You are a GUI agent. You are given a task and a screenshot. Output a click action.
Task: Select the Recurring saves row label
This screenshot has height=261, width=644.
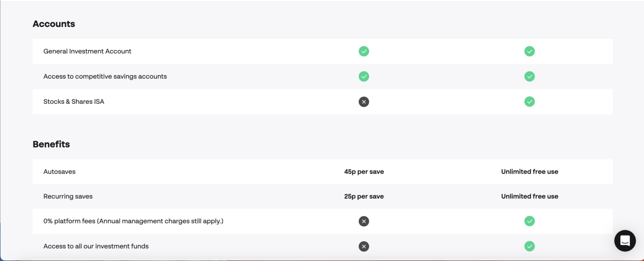[x=68, y=196]
